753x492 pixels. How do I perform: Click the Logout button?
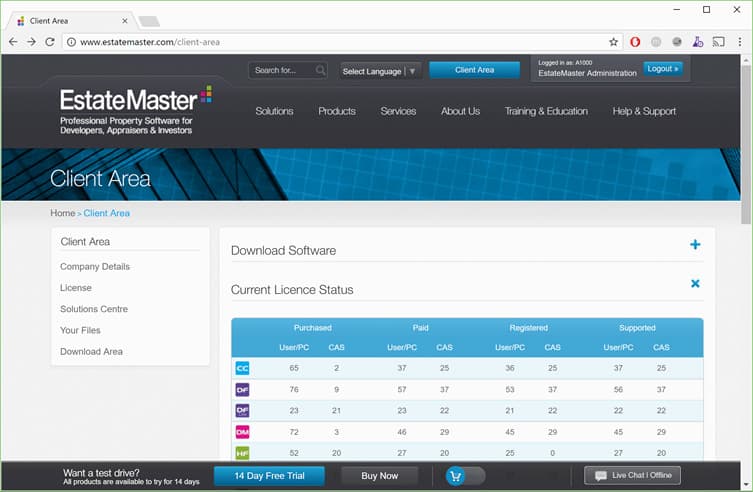click(663, 69)
